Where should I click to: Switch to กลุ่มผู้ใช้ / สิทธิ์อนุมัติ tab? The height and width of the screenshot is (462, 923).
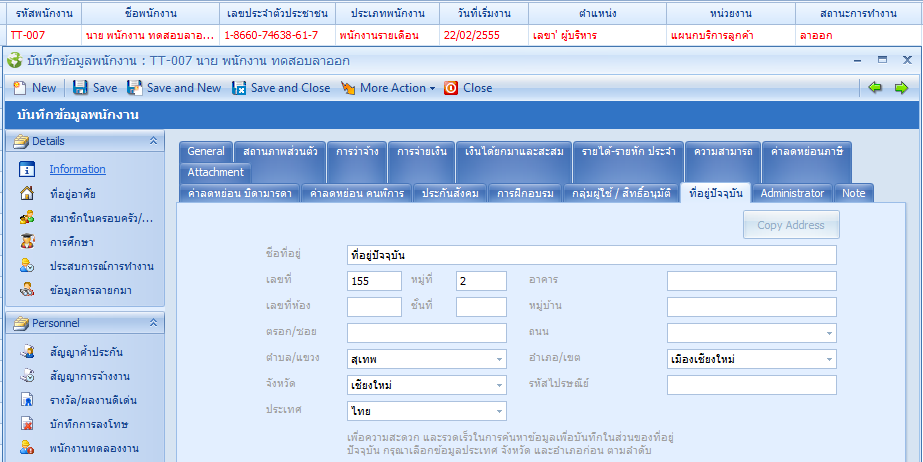(621, 193)
